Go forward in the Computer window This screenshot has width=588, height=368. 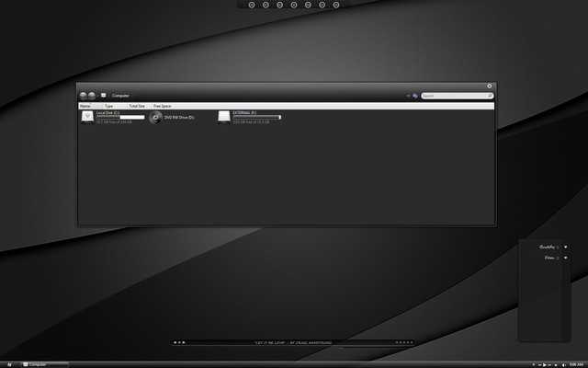click(92, 96)
